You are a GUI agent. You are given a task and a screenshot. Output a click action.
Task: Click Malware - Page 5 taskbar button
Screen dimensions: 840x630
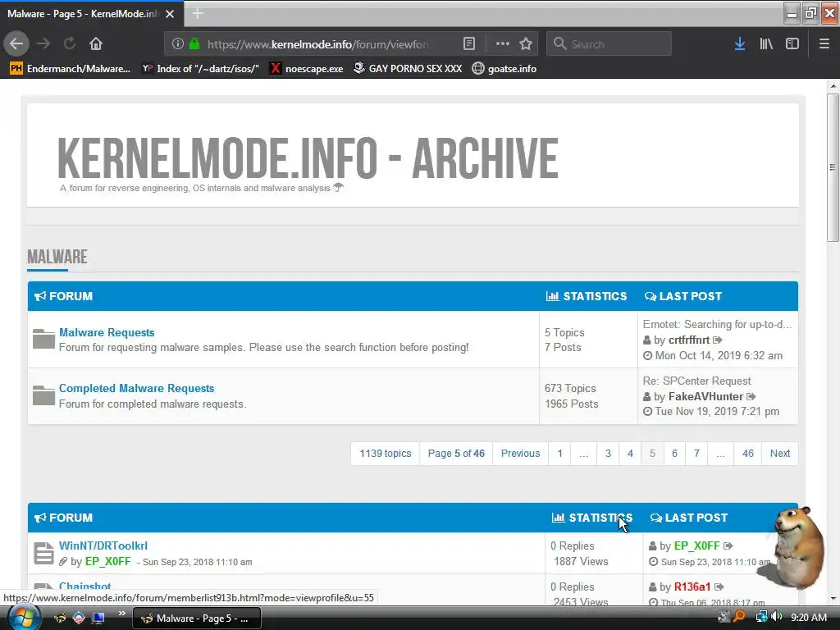coord(197,619)
